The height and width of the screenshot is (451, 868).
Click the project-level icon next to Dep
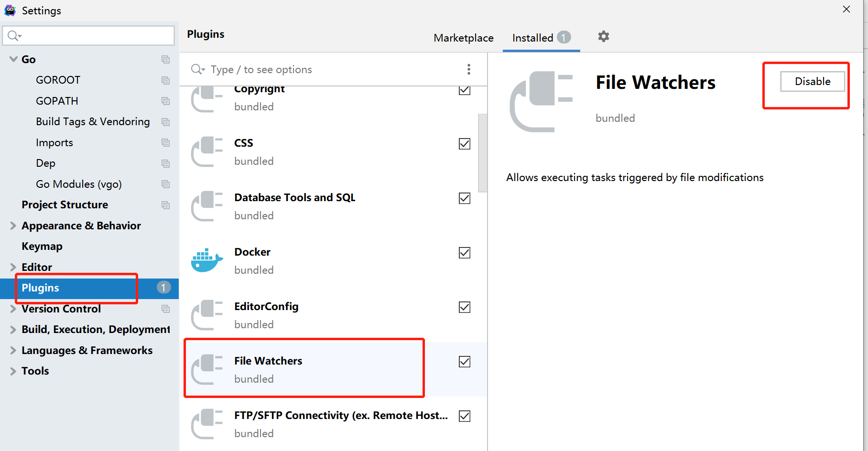(165, 163)
